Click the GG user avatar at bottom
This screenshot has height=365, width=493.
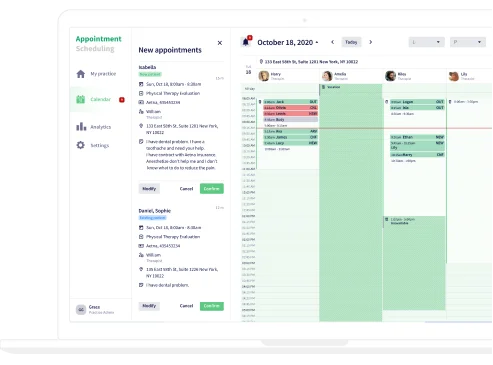pos(81,309)
